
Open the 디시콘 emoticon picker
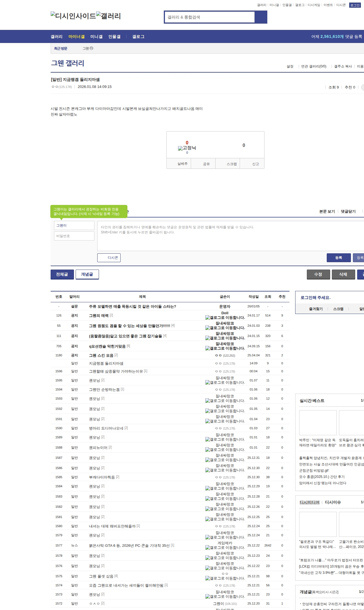109,258
